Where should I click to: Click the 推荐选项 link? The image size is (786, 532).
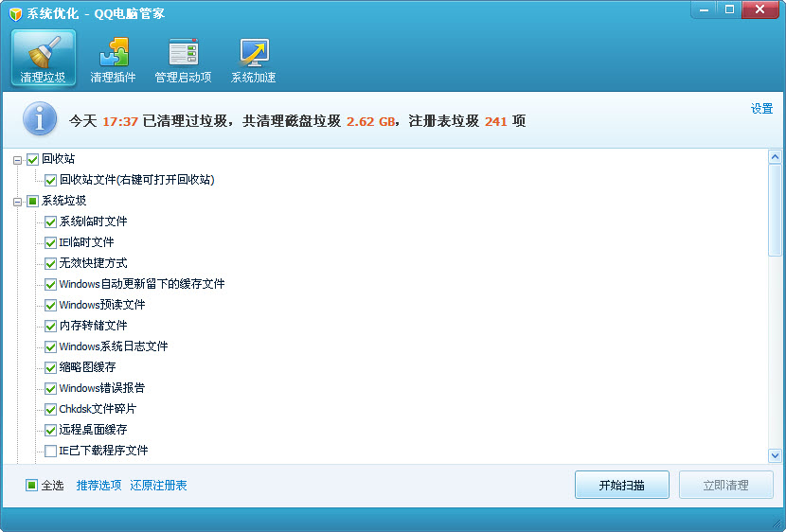click(98, 485)
